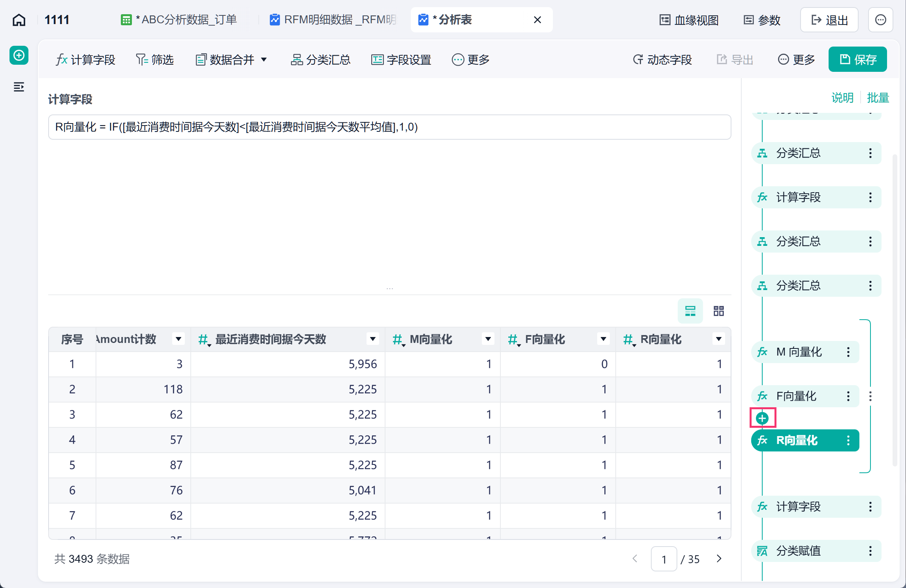906x588 pixels.
Task: Click 动态字段 dynamic field
Action: (x=662, y=60)
